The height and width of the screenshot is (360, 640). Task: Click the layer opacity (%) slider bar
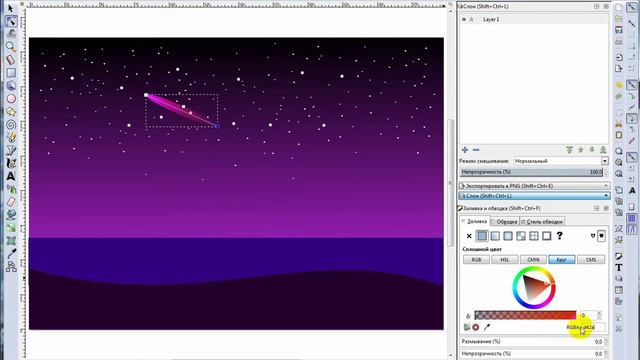click(532, 172)
